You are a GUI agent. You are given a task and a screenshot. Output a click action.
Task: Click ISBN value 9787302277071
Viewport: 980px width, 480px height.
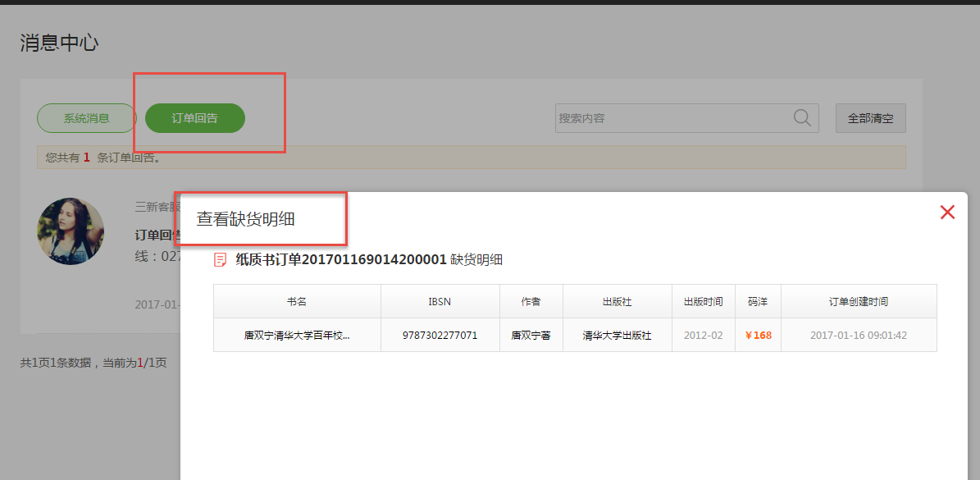(x=440, y=335)
